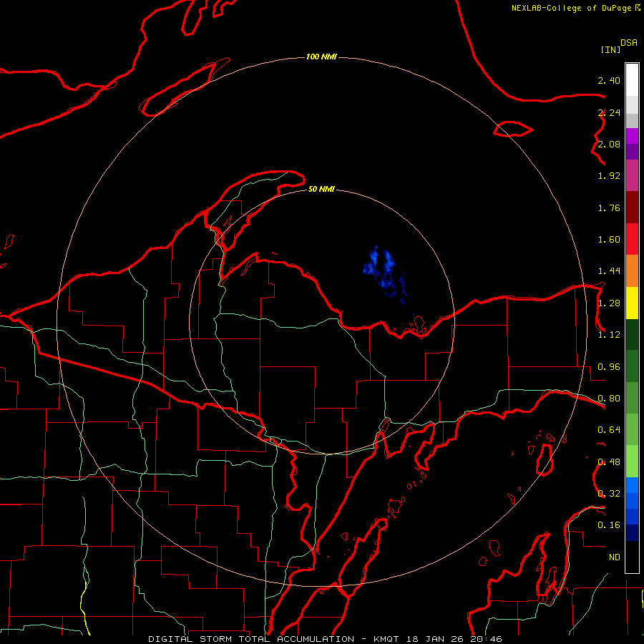644x644 pixels.
Task: Click the [IN] units label
Action: [610, 49]
